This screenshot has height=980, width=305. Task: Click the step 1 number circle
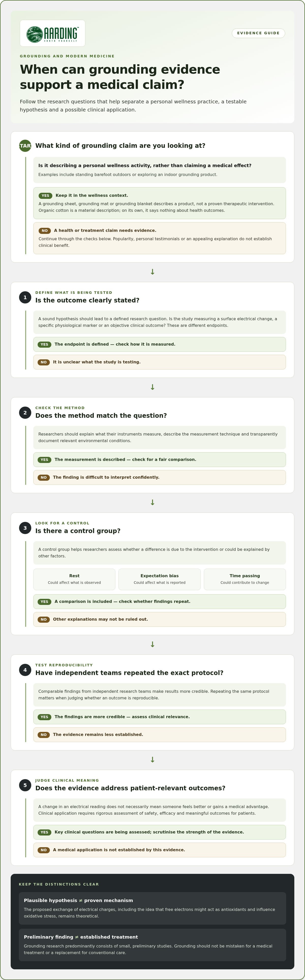click(25, 297)
